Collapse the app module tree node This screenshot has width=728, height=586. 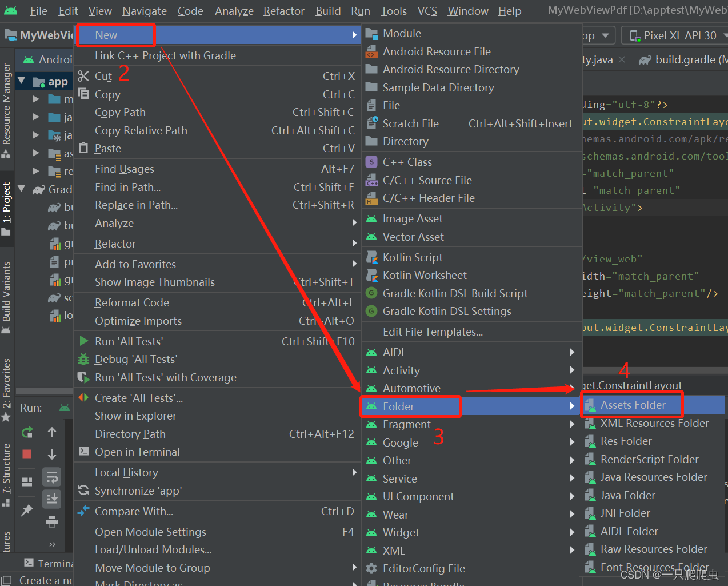[x=22, y=81]
